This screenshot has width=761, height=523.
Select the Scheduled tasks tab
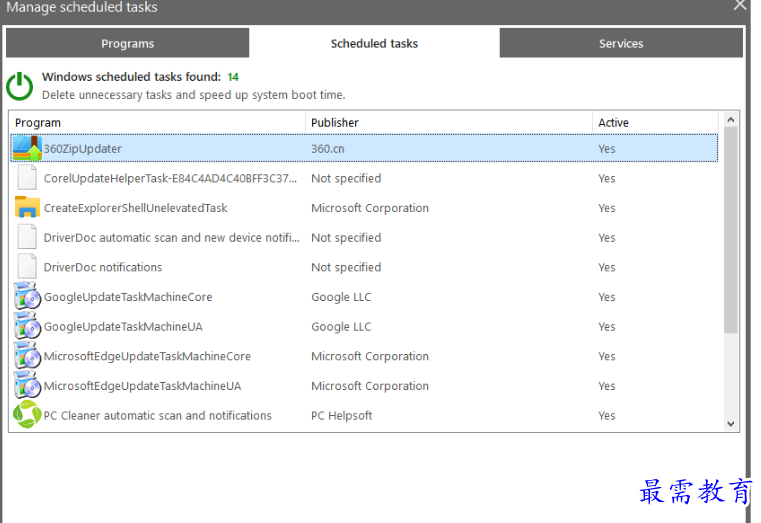tap(374, 43)
